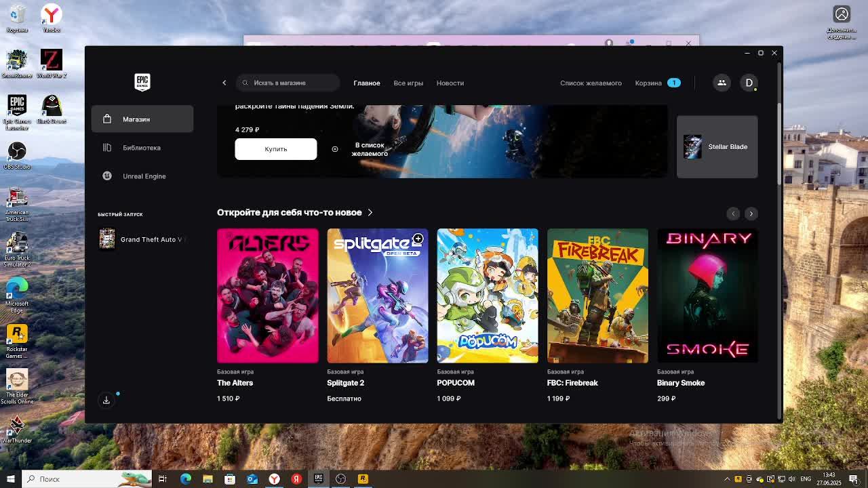Switch to the Все игры tab

pos(408,83)
